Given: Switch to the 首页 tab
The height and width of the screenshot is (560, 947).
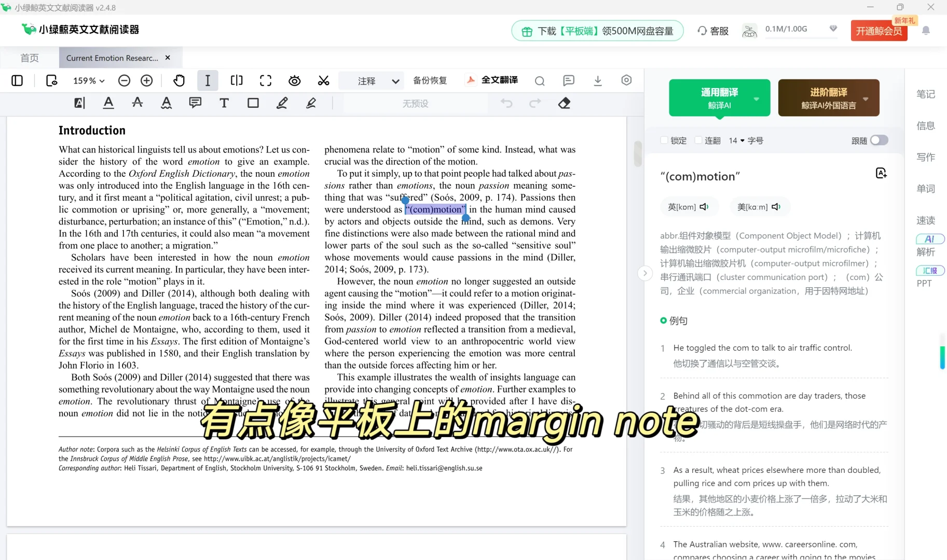Looking at the screenshot, I should click(30, 58).
